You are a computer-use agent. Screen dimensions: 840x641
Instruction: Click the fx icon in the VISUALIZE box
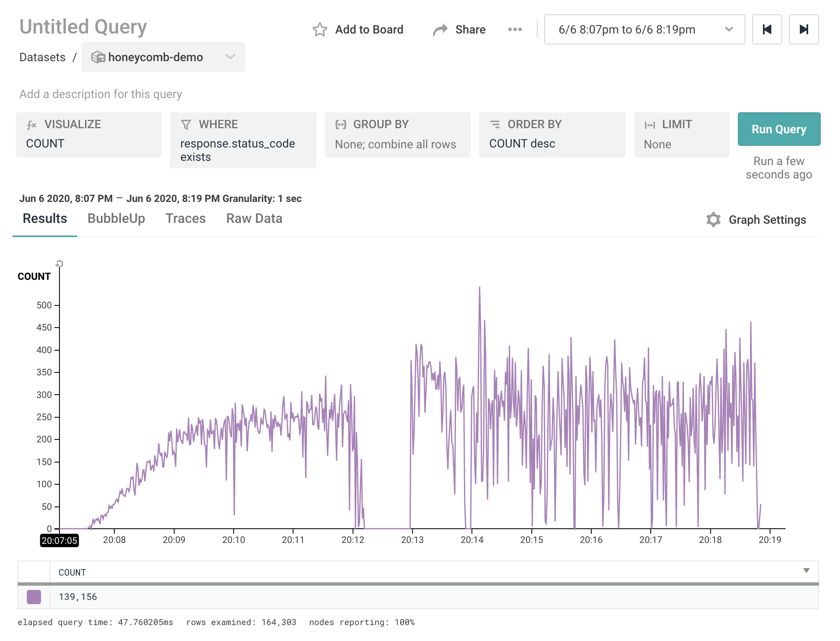[x=31, y=125]
